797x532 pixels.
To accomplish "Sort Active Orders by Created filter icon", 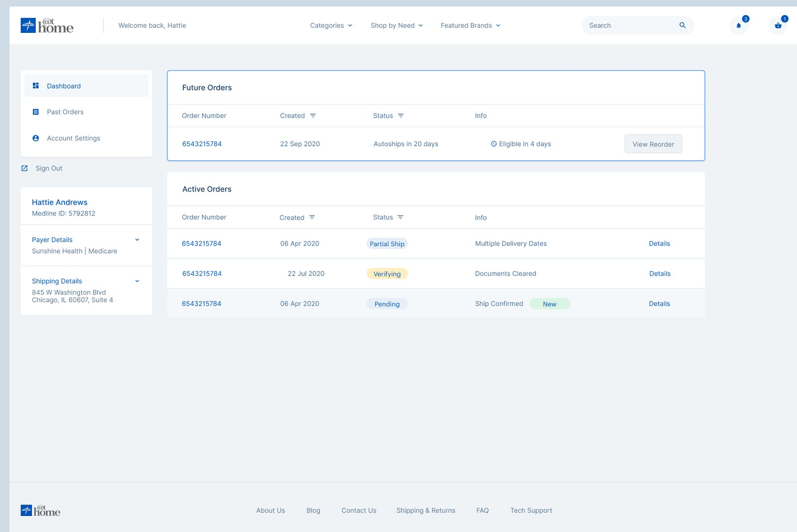I will coord(312,217).
